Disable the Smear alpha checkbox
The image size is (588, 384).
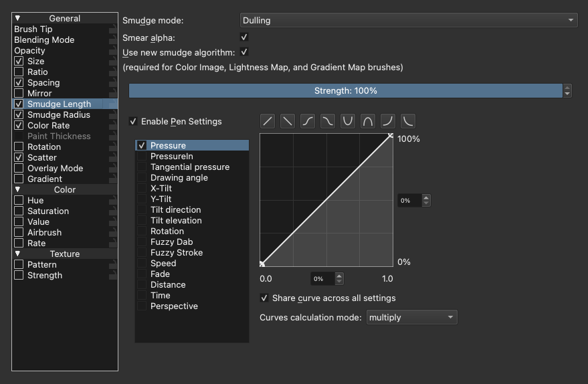[244, 38]
